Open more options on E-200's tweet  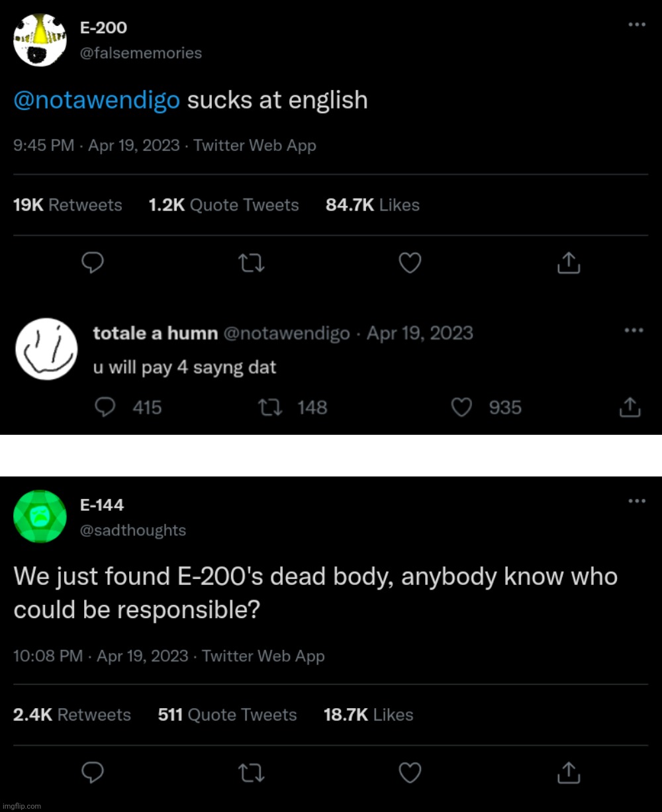click(636, 24)
